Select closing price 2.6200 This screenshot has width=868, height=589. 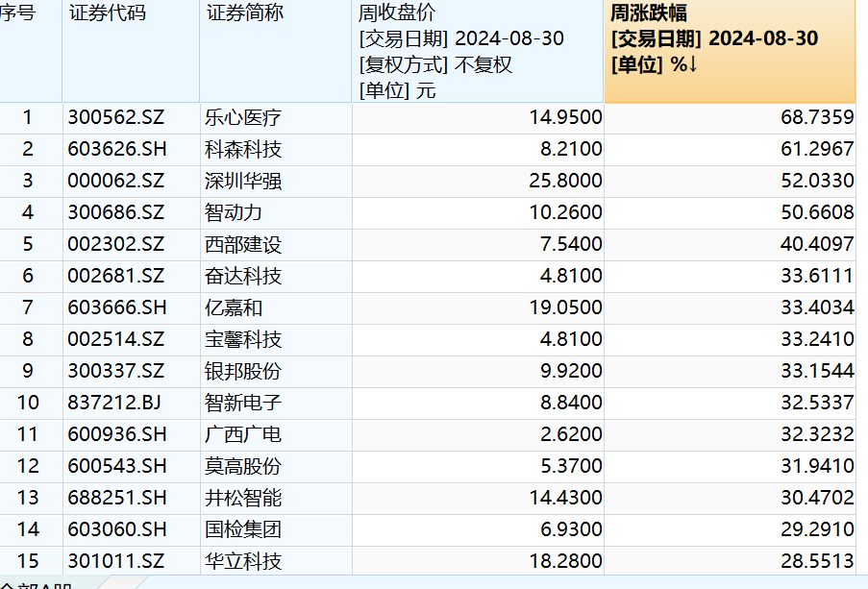[x=571, y=434]
